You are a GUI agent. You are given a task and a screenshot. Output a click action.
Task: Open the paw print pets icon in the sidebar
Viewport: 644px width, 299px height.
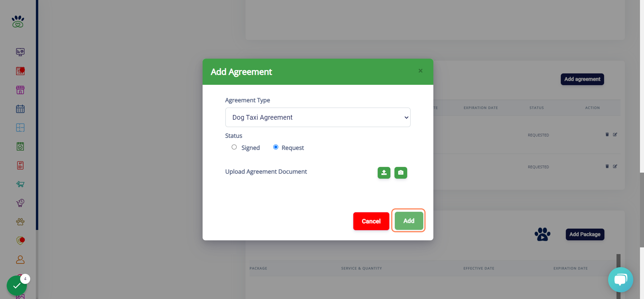tap(20, 222)
